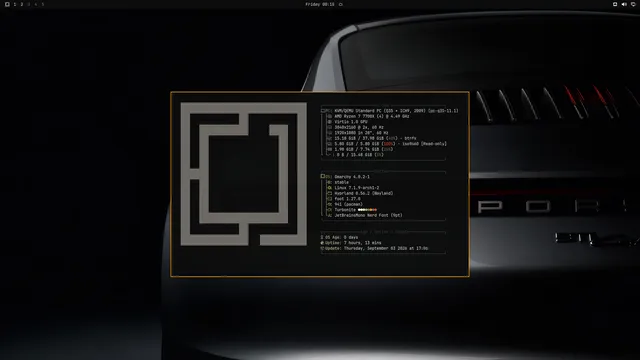Click the "Update: Thursday, September 03" line
640x360 pixels.
tap(374, 248)
